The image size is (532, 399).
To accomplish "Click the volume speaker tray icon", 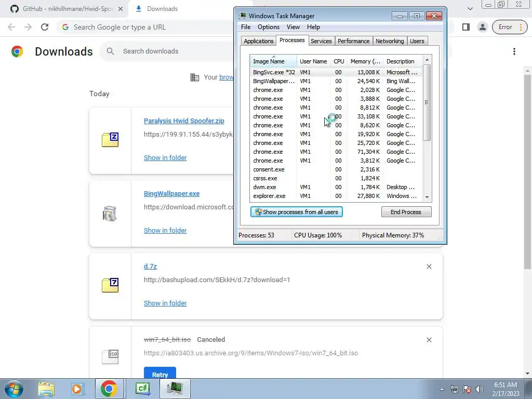I will tap(480, 389).
